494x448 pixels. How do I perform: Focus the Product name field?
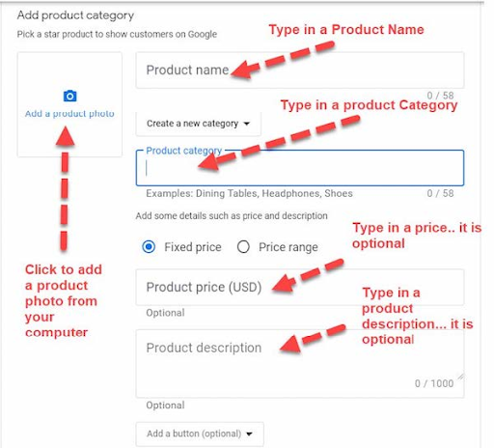pyautogui.click(x=300, y=70)
